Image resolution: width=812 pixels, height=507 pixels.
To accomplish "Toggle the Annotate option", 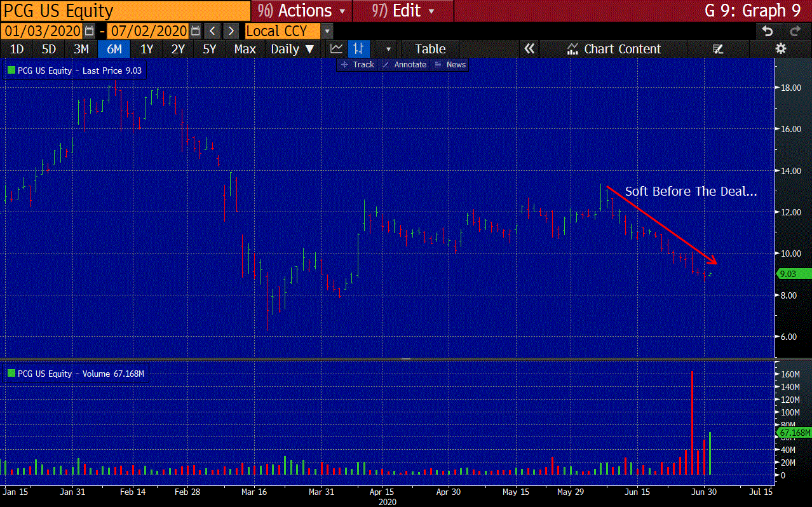I will [x=404, y=65].
